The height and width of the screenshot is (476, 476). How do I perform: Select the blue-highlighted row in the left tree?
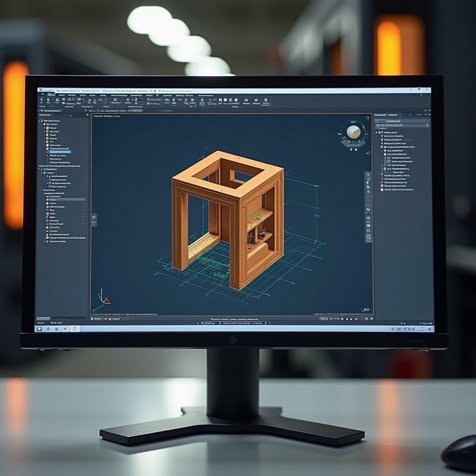coord(60,152)
